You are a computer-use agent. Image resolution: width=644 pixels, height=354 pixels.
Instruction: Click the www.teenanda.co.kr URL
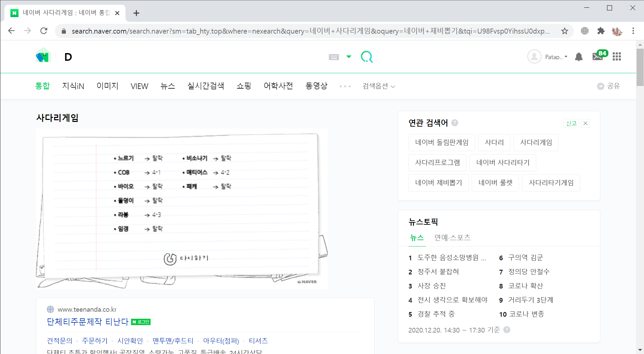pyautogui.click(x=87, y=309)
